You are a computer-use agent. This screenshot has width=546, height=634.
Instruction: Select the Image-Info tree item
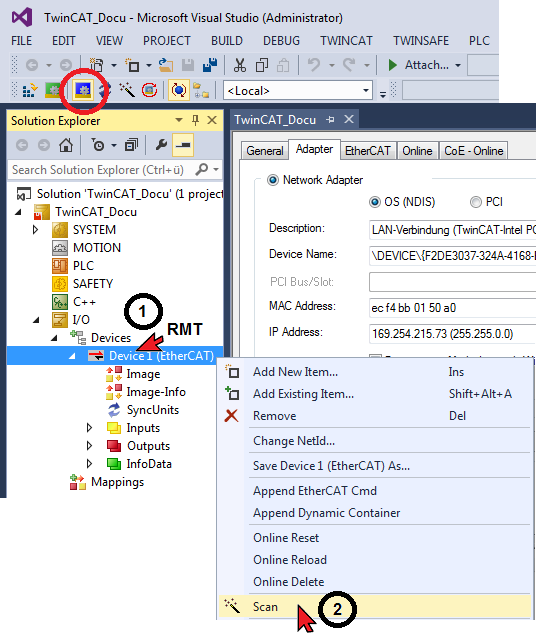pyautogui.click(x=156, y=392)
